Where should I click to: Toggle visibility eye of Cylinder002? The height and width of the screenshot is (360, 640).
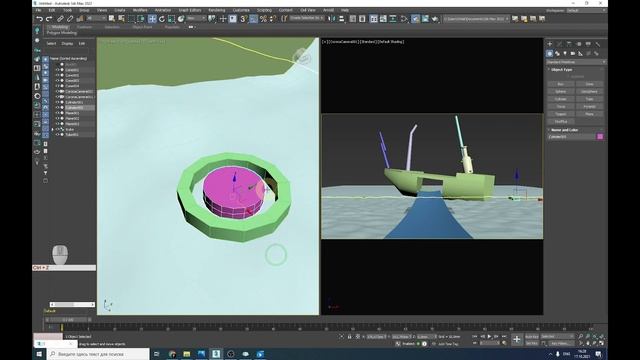click(58, 107)
